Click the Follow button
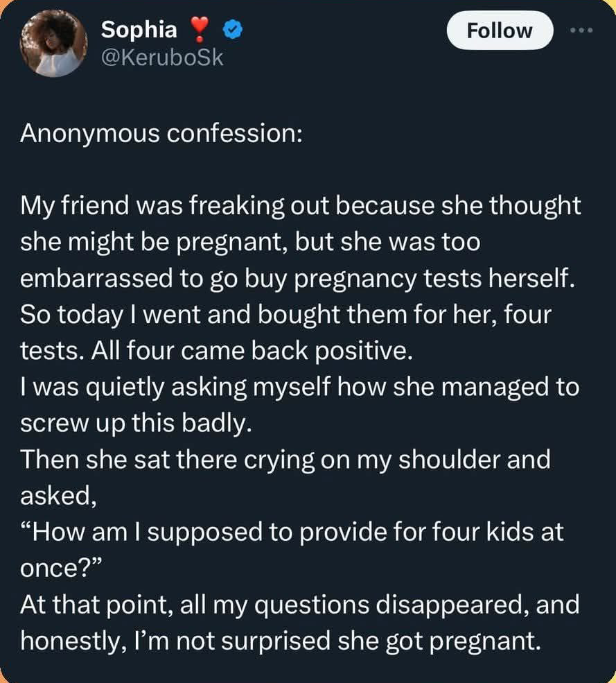The image size is (616, 683). click(x=500, y=31)
